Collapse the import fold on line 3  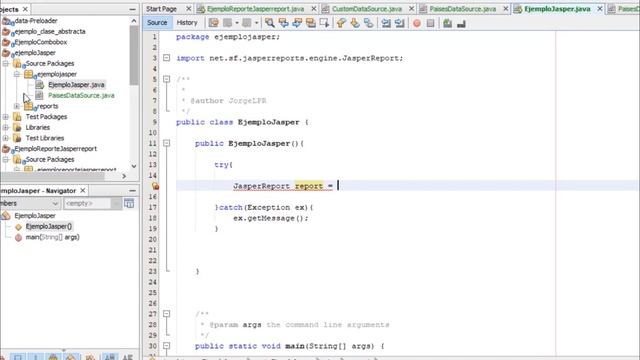167,58
